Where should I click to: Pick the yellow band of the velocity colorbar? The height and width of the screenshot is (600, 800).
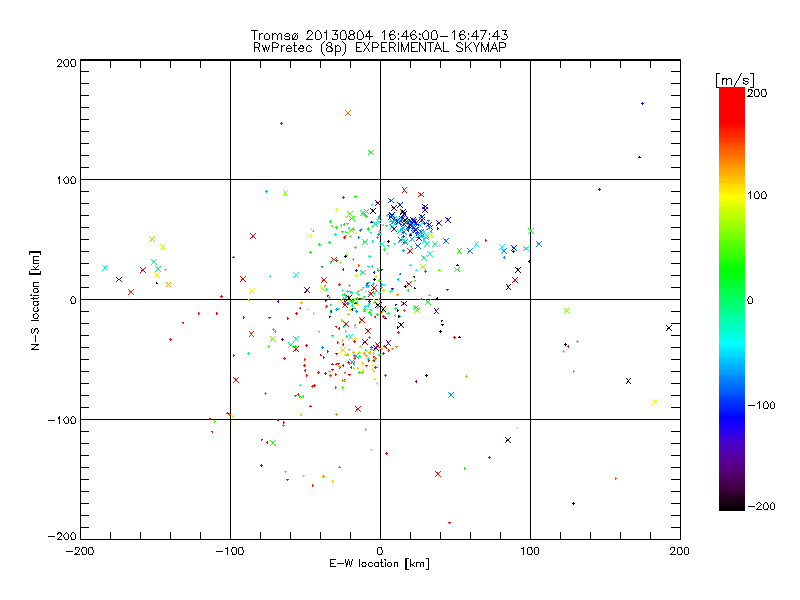(x=732, y=195)
